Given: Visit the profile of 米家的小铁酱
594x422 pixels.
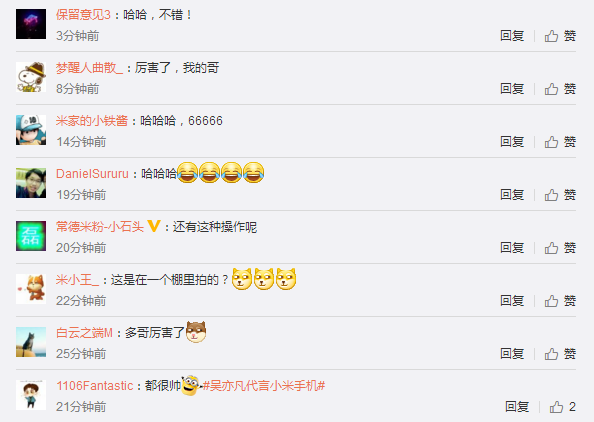Looking at the screenshot, I should 92,121.
